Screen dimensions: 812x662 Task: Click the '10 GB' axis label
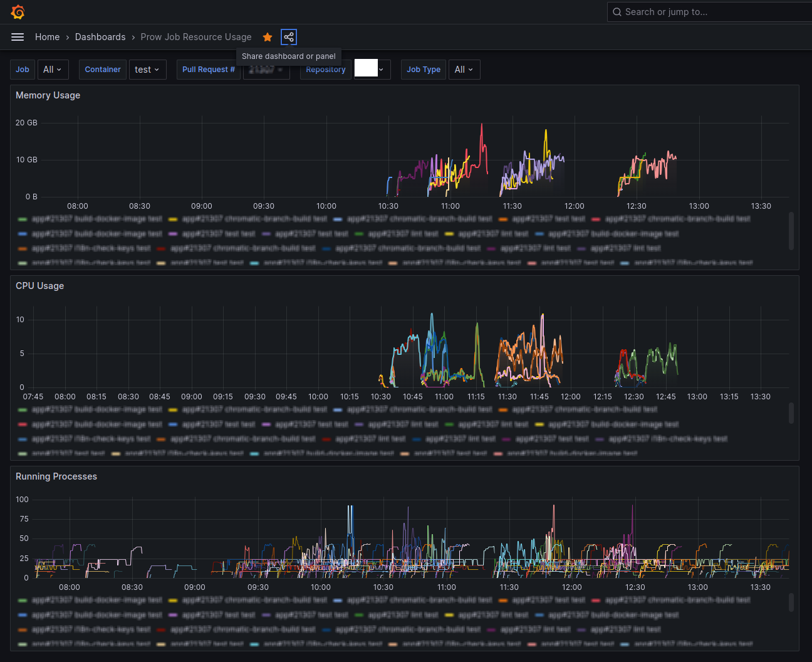tap(26, 160)
